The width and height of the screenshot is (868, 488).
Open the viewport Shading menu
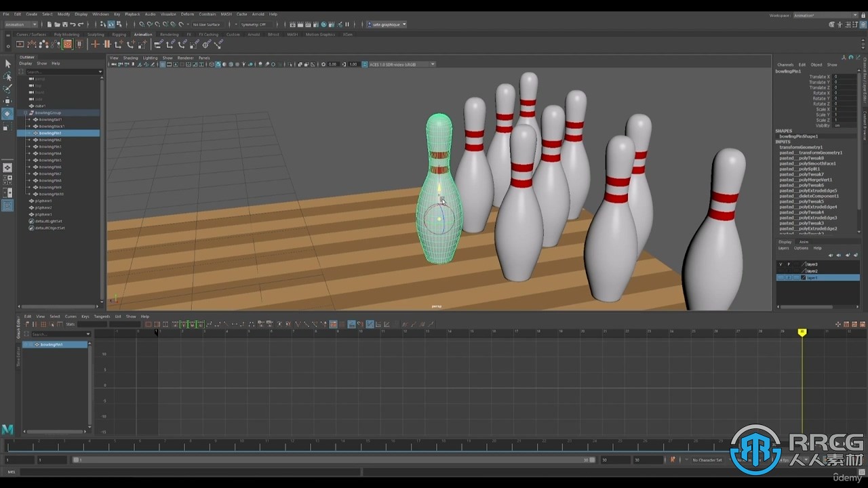coord(130,58)
